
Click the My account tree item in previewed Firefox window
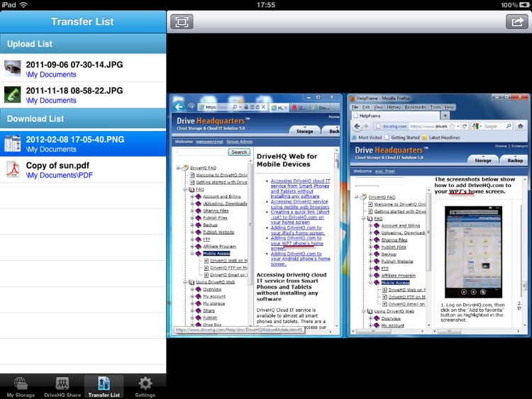click(392, 325)
